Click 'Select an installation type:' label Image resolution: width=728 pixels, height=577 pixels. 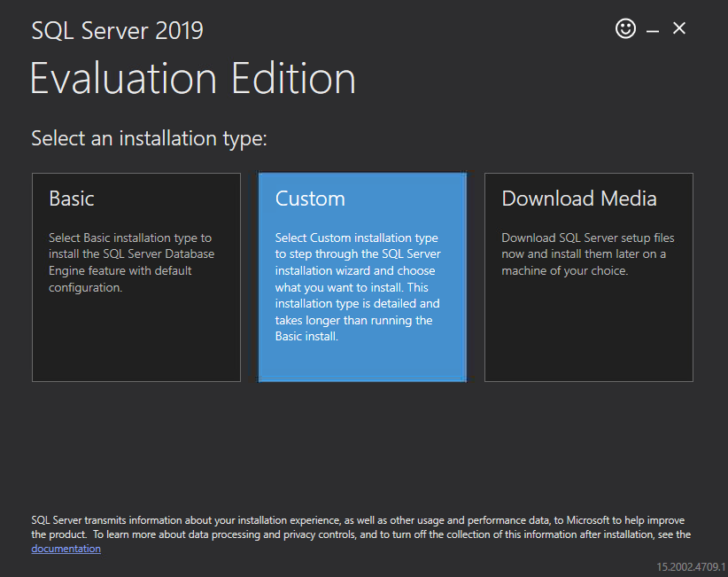point(149,138)
